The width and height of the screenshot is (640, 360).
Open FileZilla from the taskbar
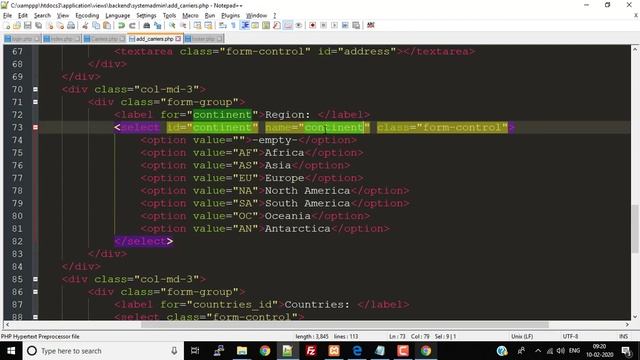pos(311,351)
